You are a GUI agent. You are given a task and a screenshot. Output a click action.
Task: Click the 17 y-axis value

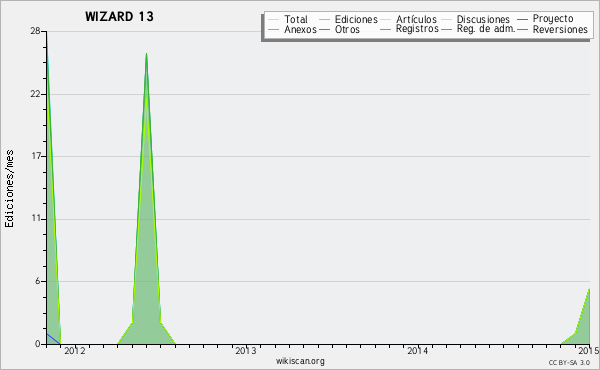pos(36,156)
